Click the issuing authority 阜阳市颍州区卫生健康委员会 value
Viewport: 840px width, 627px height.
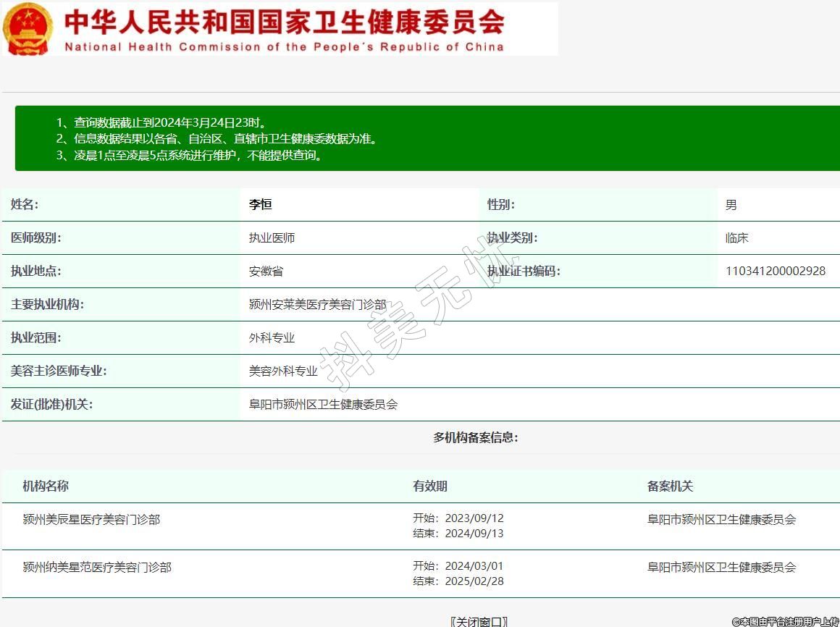tap(323, 405)
